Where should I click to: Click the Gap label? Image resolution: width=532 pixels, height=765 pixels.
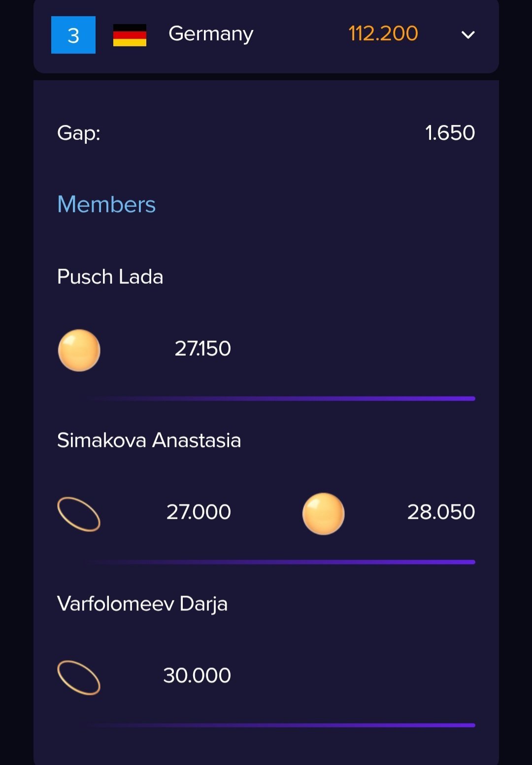click(x=79, y=133)
